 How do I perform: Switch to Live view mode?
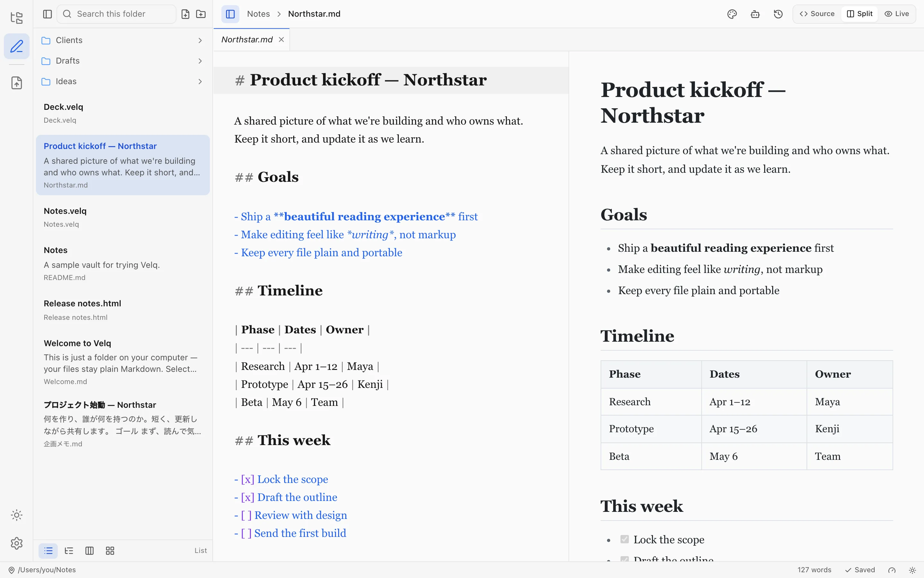(897, 14)
